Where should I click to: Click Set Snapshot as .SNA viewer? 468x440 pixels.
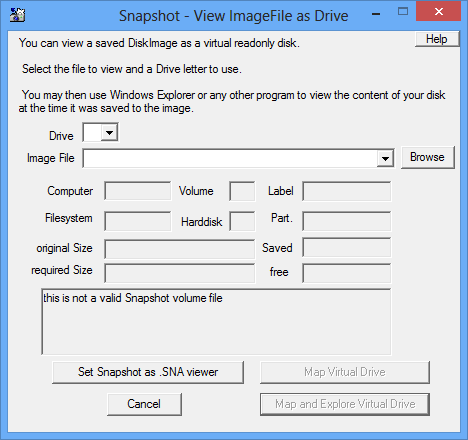(x=148, y=372)
